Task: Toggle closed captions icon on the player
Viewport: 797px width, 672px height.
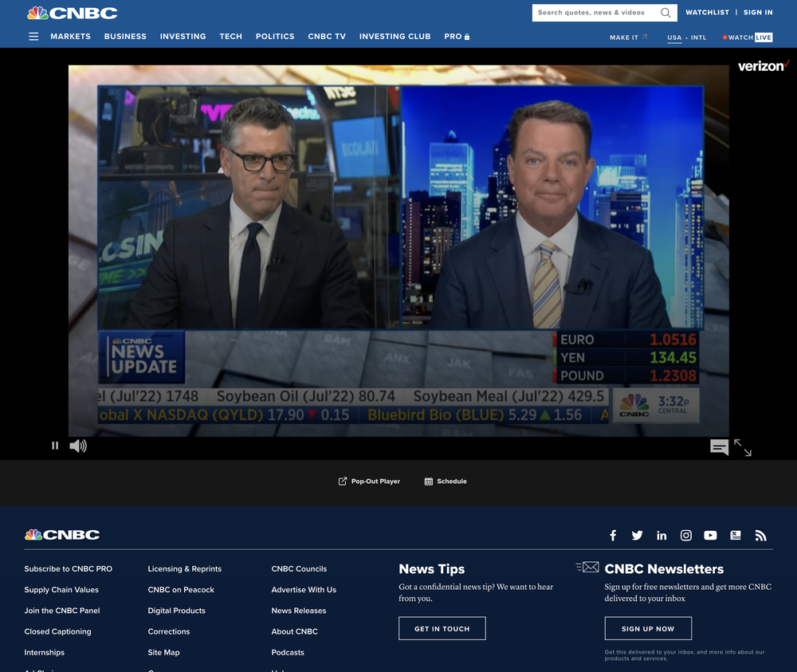Action: [719, 447]
